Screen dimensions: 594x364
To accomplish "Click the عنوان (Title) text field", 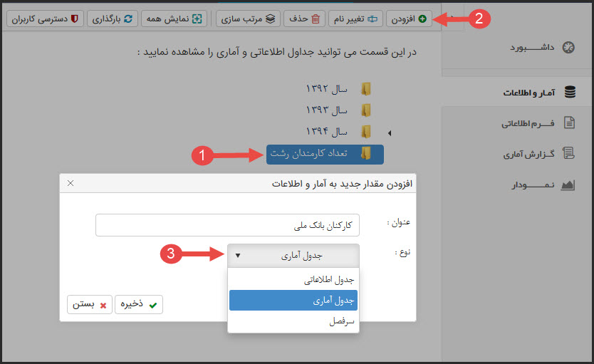I will [x=227, y=225].
